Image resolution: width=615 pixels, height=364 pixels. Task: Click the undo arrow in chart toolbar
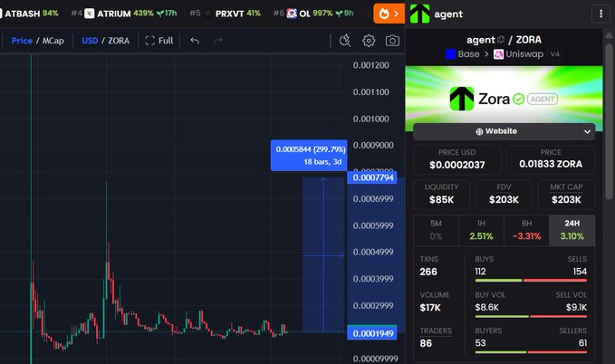point(195,41)
